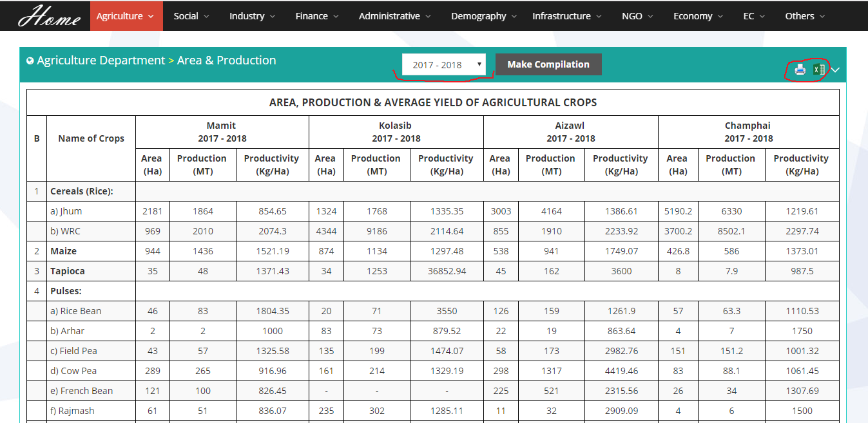The width and height of the screenshot is (868, 423).
Task: Open the Industry dropdown menu
Action: [252, 16]
